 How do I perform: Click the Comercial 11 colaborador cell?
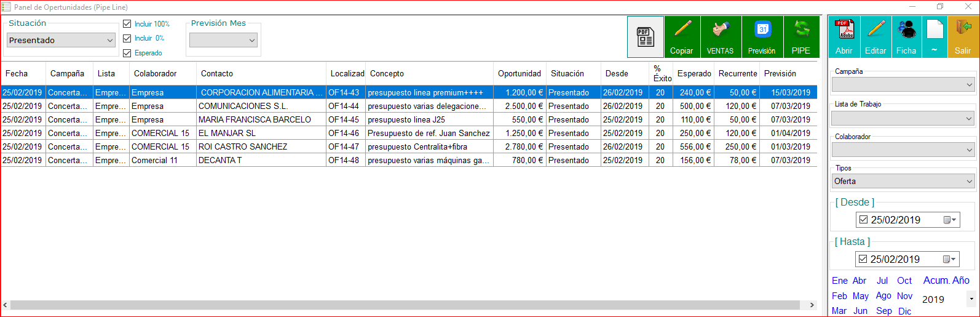point(163,160)
